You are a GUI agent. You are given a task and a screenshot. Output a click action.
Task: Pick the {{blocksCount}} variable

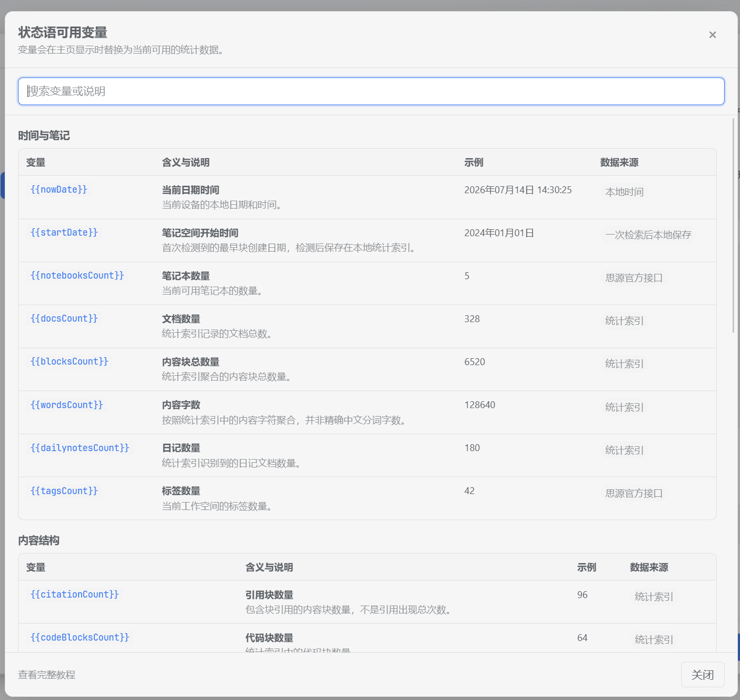click(69, 361)
